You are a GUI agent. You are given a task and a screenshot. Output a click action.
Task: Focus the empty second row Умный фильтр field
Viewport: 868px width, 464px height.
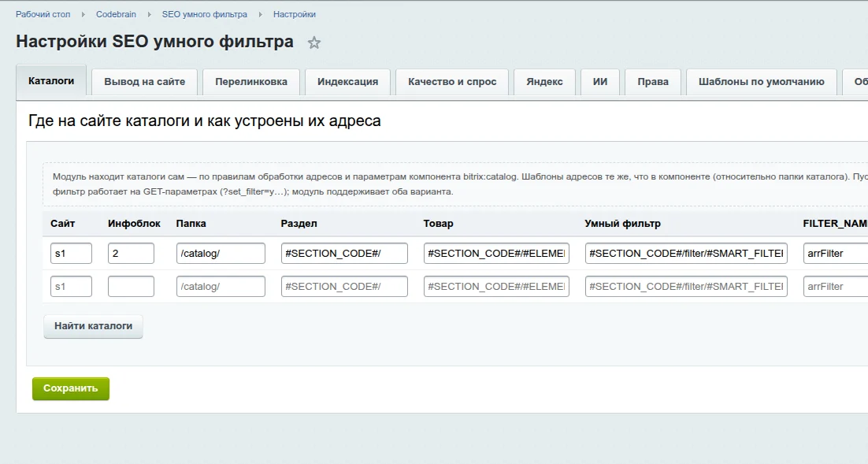686,286
